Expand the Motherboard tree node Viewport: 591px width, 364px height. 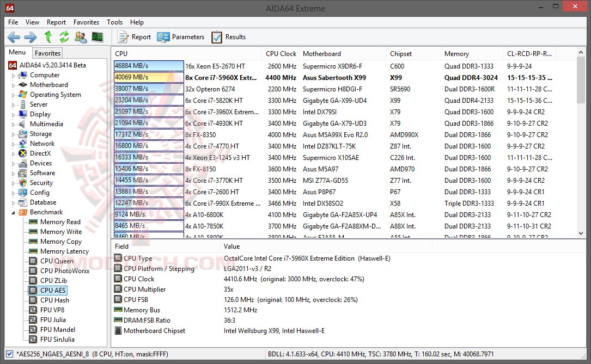[x=13, y=85]
